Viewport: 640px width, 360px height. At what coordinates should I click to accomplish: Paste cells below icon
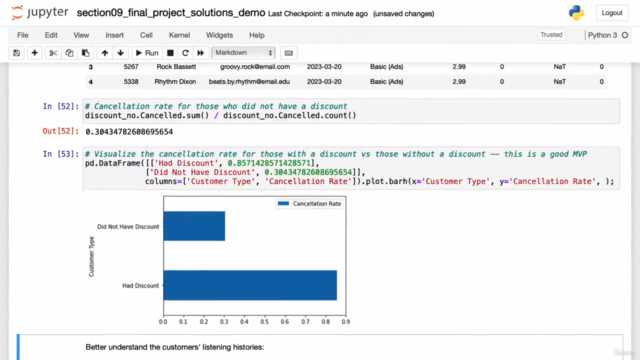pos(86,53)
